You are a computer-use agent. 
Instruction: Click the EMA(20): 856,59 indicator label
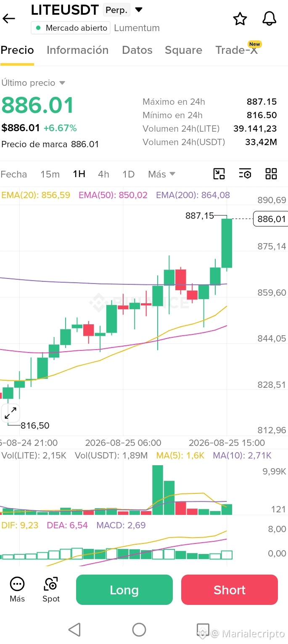click(36, 195)
